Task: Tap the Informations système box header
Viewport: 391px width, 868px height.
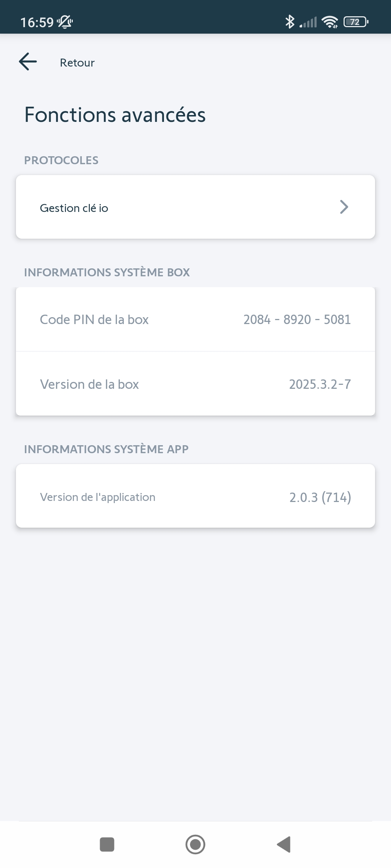Action: click(107, 272)
